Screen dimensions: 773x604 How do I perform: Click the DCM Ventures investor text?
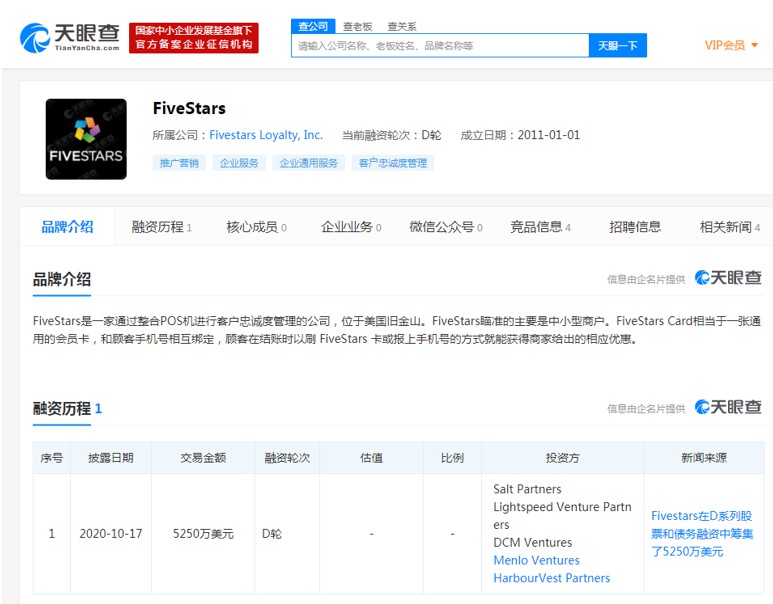(533, 542)
